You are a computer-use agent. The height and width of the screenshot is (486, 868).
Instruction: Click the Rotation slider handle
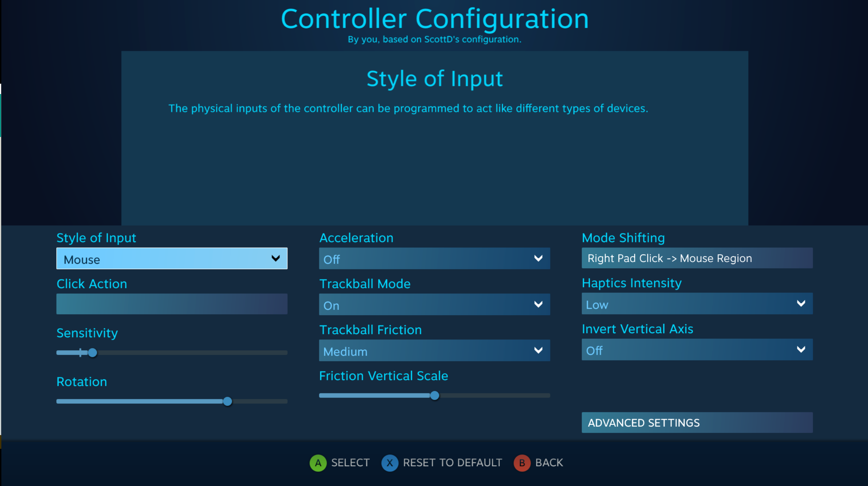227,401
